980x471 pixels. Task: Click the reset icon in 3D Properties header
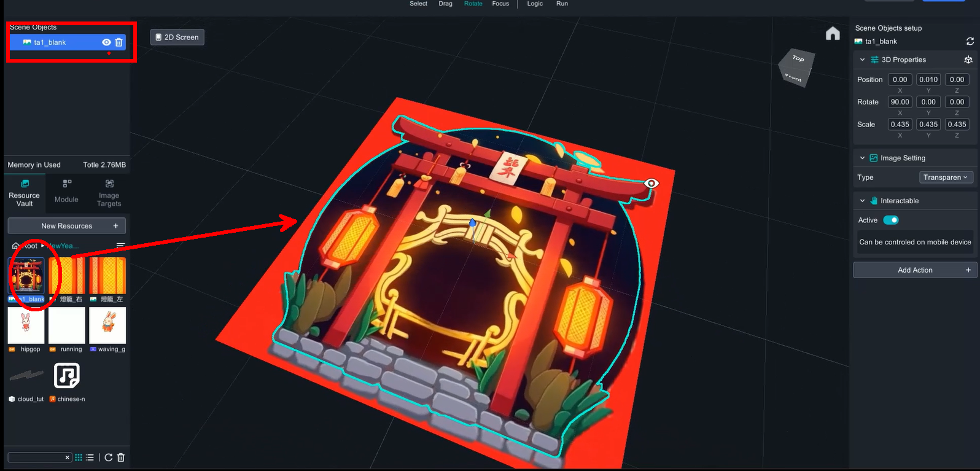coord(968,60)
